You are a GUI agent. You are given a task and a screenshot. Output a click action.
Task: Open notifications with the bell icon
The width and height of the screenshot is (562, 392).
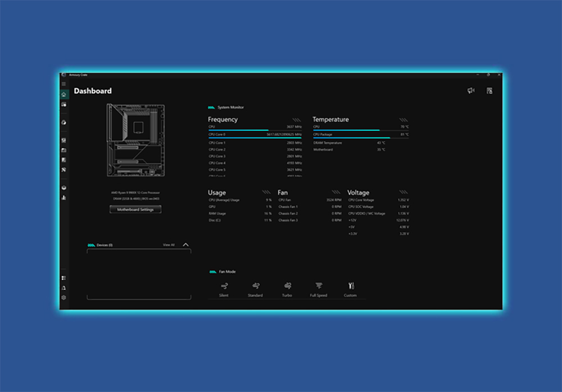64,288
